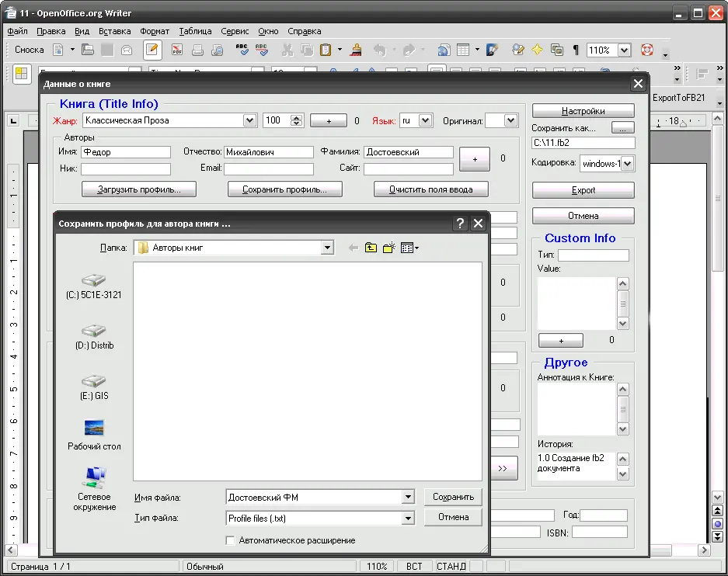This screenshot has height=576, width=728.
Task: Run the Spellcheck ABC icon
Action: click(x=242, y=50)
